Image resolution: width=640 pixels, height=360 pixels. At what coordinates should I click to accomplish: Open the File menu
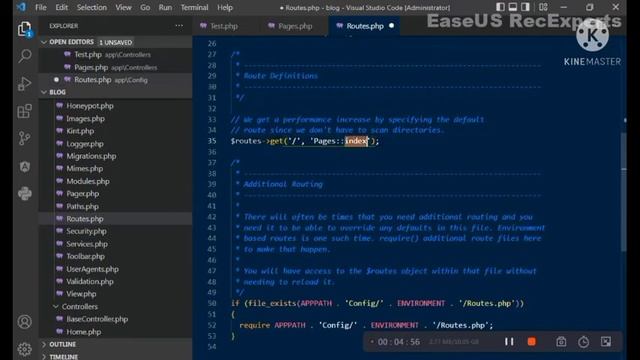40,7
